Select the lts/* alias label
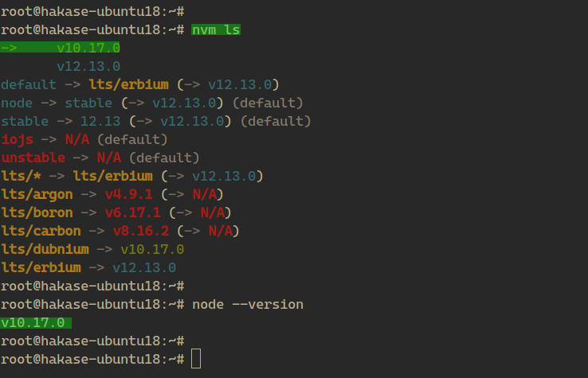588x378 pixels. point(21,176)
